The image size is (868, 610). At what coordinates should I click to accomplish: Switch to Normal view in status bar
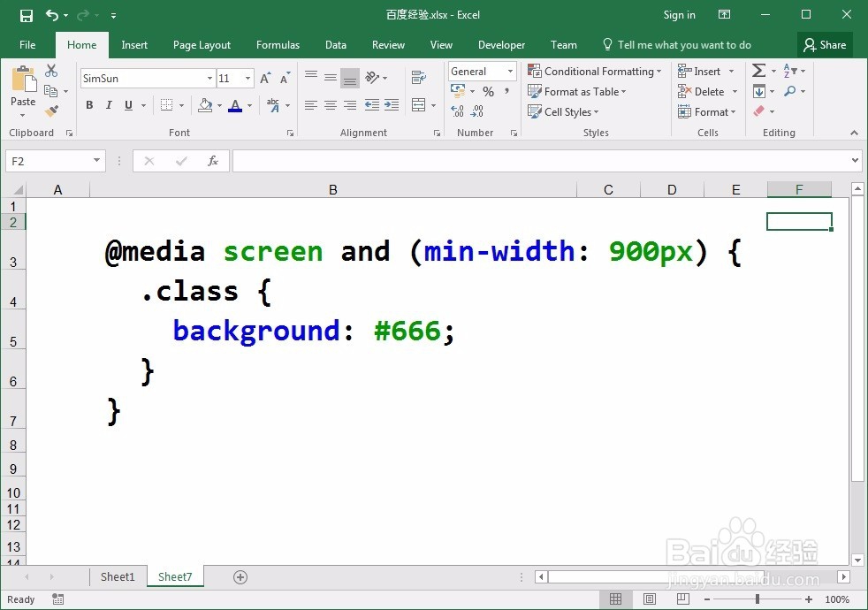tap(615, 599)
